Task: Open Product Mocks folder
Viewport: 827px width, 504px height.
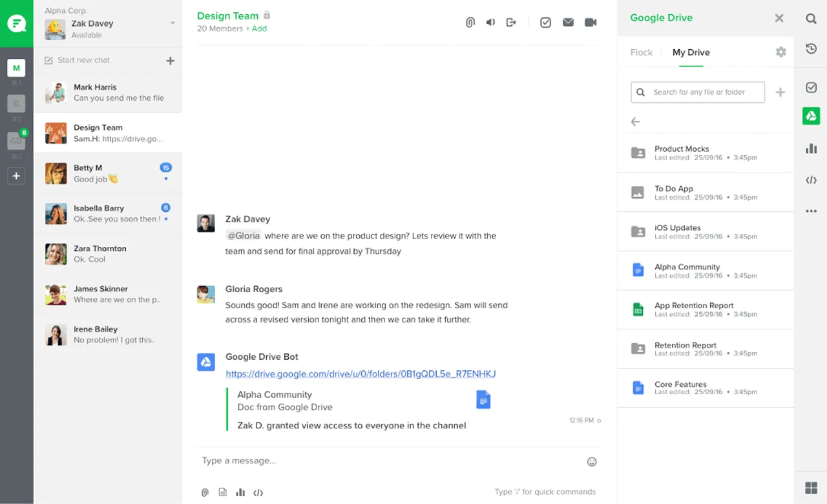Action: [706, 153]
